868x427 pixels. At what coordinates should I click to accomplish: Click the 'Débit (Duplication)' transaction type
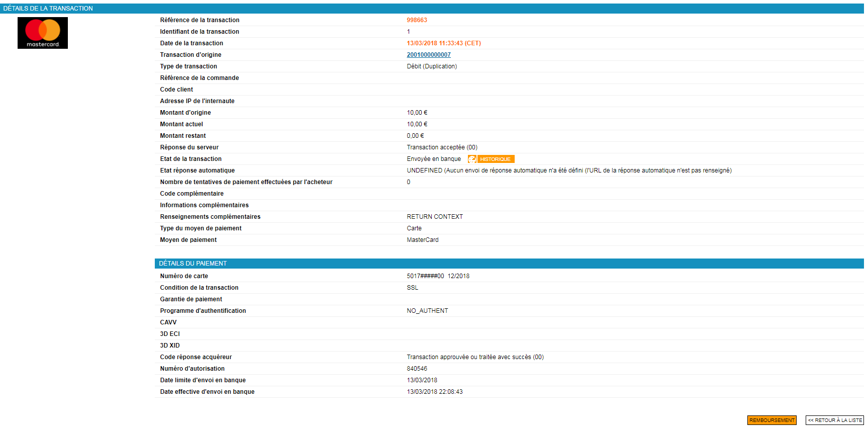pyautogui.click(x=432, y=66)
